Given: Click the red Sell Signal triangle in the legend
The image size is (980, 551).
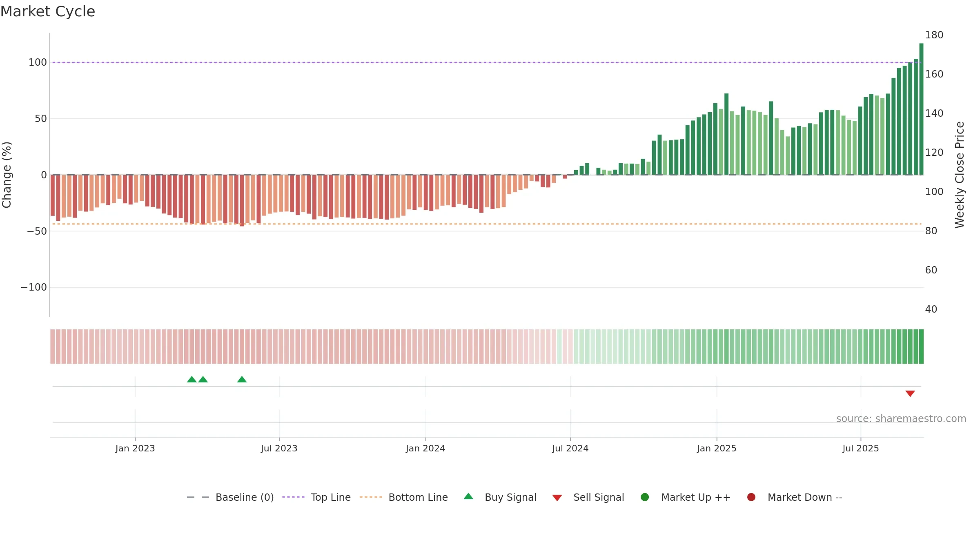Looking at the screenshot, I should pos(557,498).
